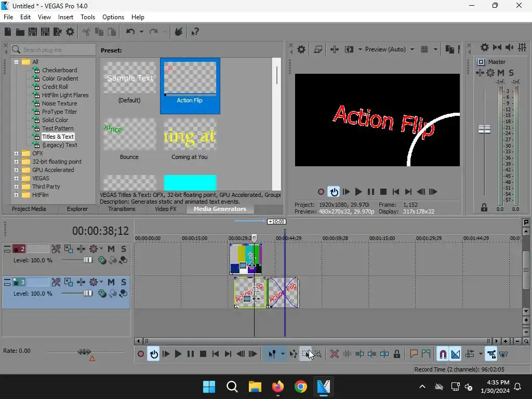Toggle Loop Playback in timeline transport
Image resolution: width=532 pixels, height=399 pixels.
154,354
